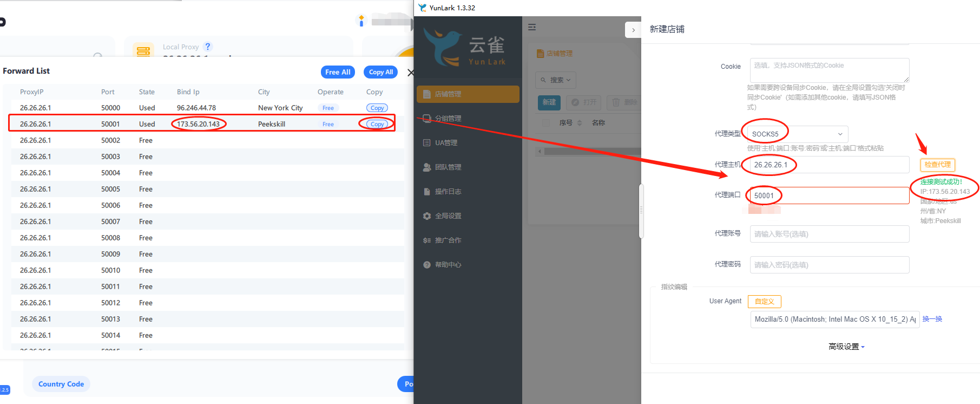Free the port 50001 Peekskill forward
The width and height of the screenshot is (980, 404).
coord(328,124)
